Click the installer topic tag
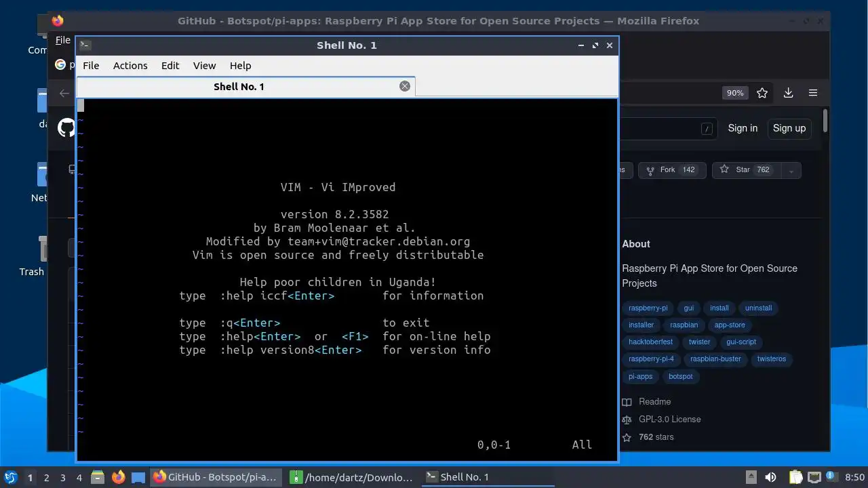Screen dimensions: 868x488 [641, 325]
